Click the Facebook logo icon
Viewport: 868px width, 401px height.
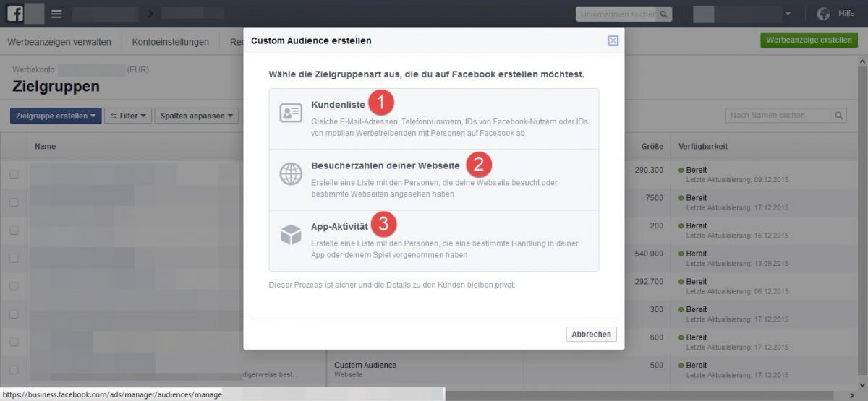(15, 14)
